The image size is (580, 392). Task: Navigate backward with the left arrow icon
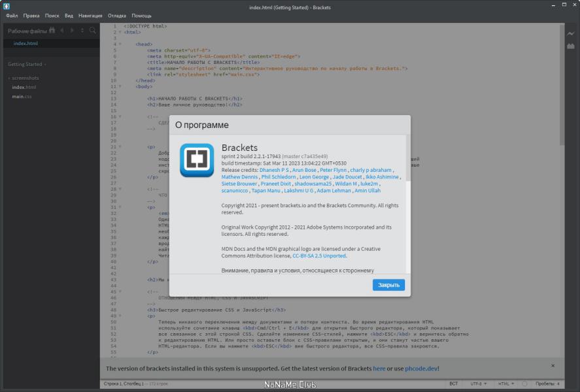[62, 31]
